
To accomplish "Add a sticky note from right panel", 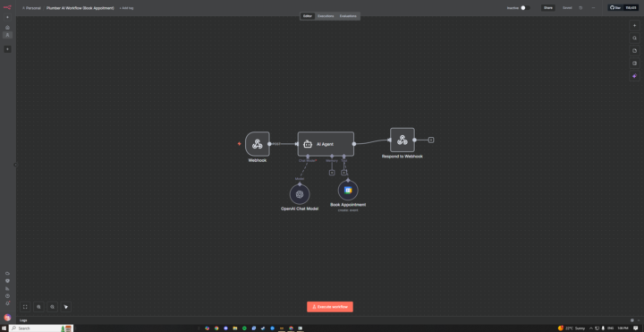I will [x=634, y=51].
